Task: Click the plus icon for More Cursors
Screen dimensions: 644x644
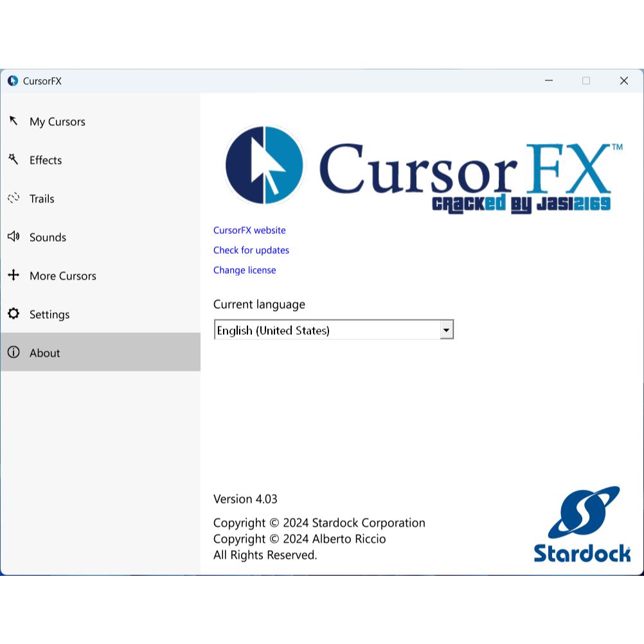Action: (x=13, y=275)
